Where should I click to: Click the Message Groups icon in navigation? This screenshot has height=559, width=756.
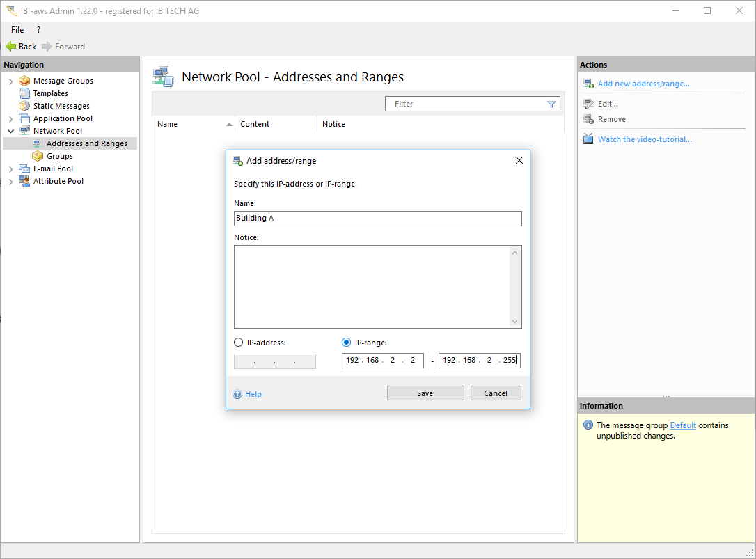(x=25, y=81)
